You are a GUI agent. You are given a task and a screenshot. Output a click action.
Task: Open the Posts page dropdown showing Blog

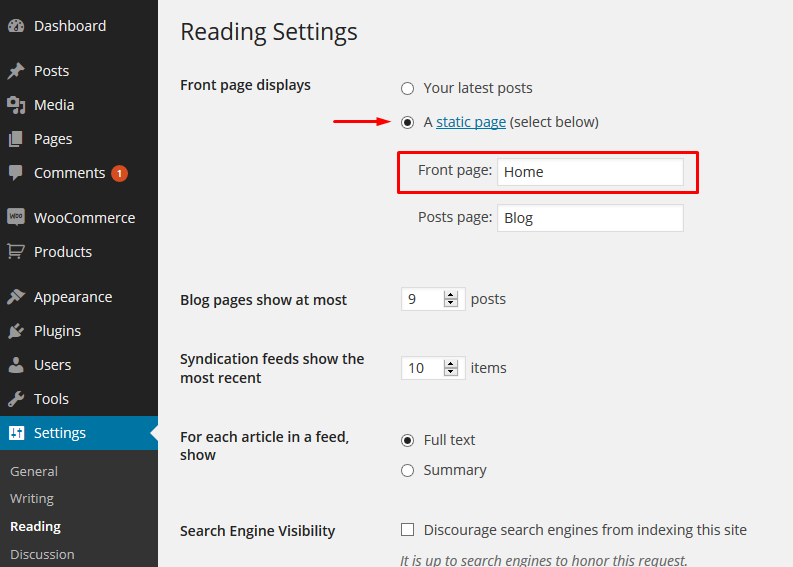coord(590,218)
